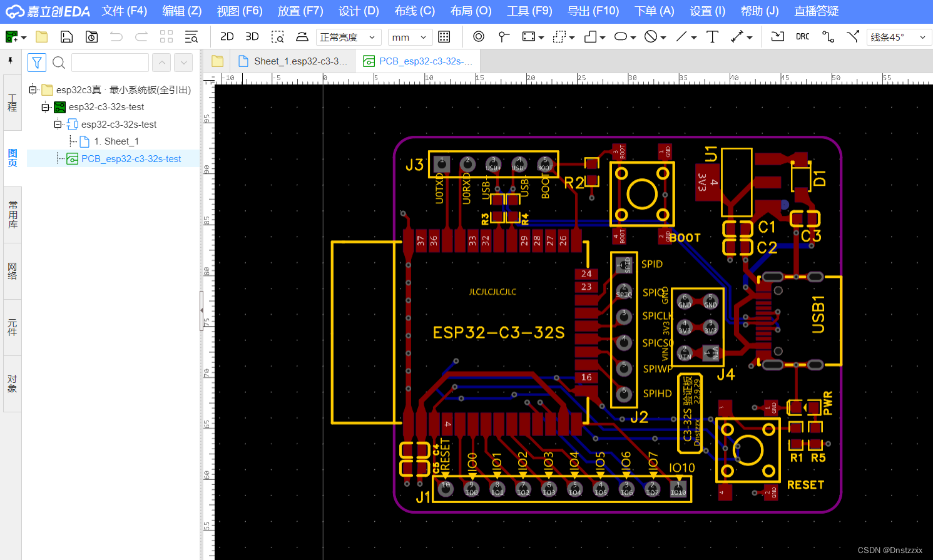Open the mm units dropdown
Viewport: 933px width, 560px height.
tap(410, 38)
